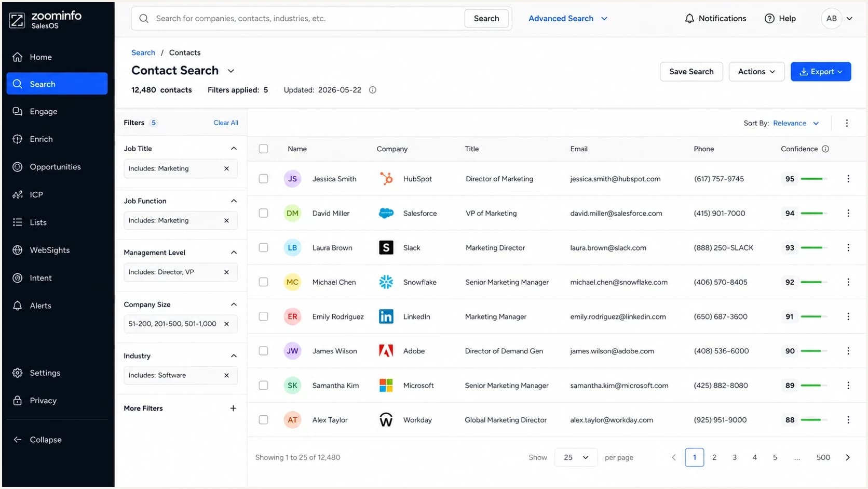
Task: Open the Export dropdown button
Action: (821, 72)
